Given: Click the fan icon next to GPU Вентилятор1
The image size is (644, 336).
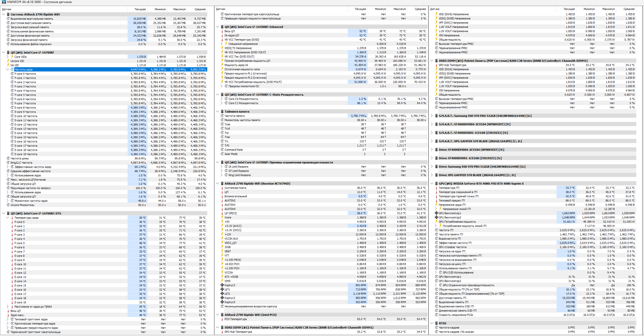Looking at the screenshot, I should pyautogui.click(x=436, y=213).
